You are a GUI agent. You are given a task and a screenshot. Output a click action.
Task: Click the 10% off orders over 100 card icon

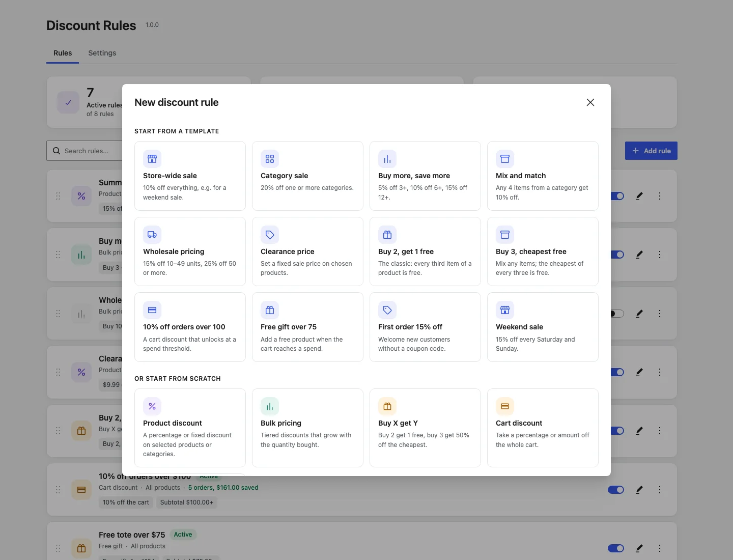(x=152, y=310)
